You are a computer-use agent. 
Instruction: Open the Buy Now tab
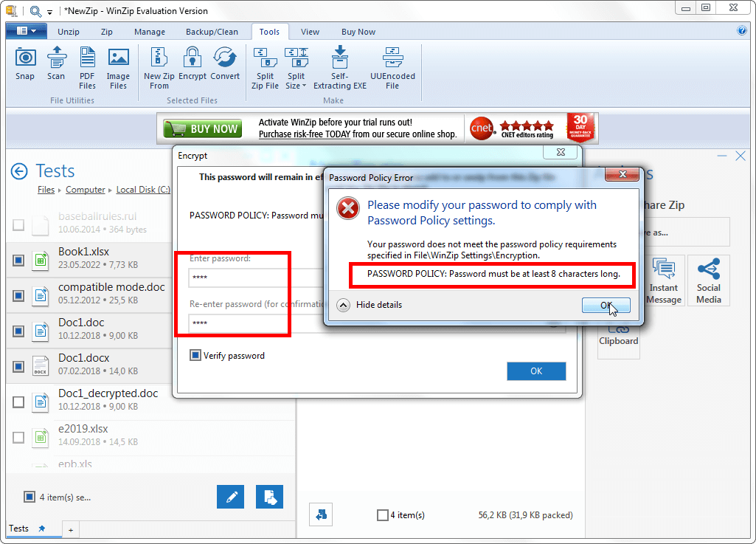pos(358,32)
